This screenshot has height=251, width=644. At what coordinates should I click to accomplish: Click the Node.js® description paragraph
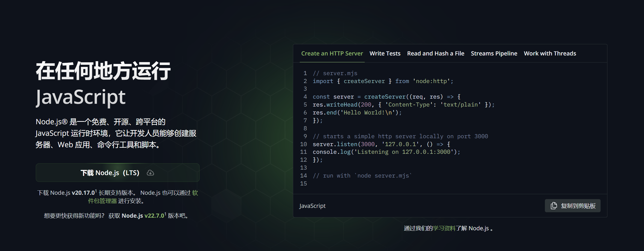pos(116,133)
